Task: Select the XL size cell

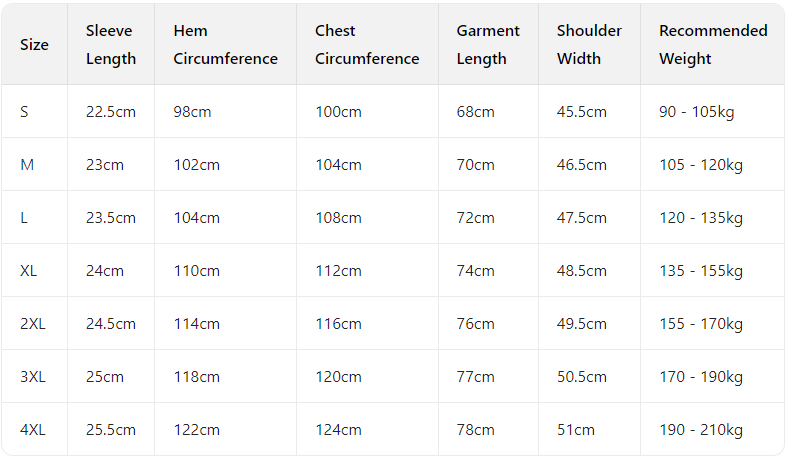Action: 29,271
